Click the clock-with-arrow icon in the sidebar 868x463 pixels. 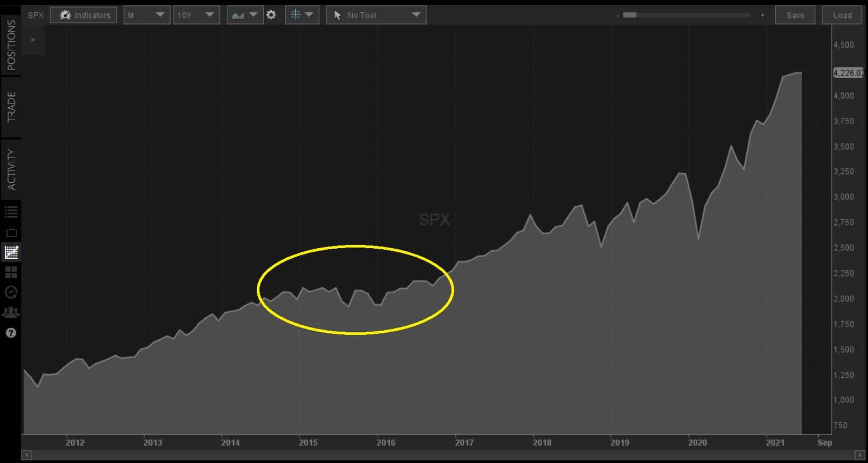(11, 293)
